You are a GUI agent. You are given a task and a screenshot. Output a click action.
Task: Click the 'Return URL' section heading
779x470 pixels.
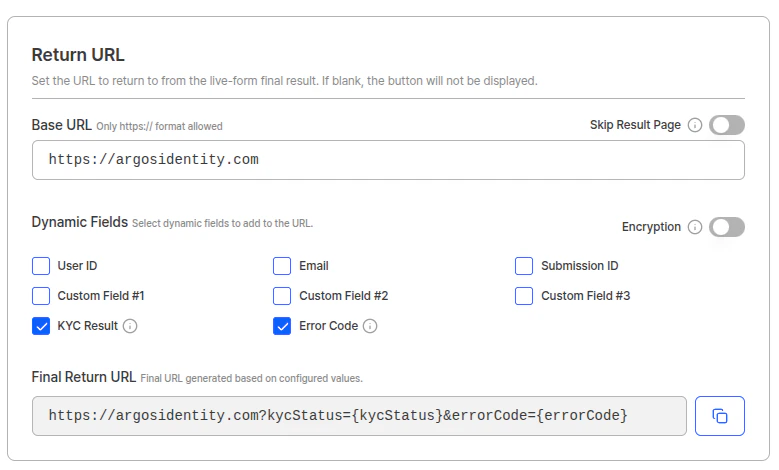pyautogui.click(x=78, y=55)
